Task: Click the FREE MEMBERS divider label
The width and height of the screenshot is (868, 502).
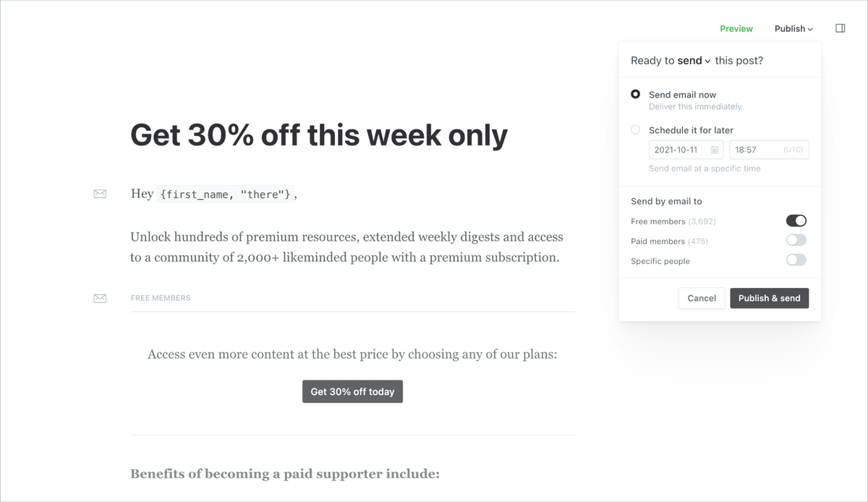Action: coord(161,298)
